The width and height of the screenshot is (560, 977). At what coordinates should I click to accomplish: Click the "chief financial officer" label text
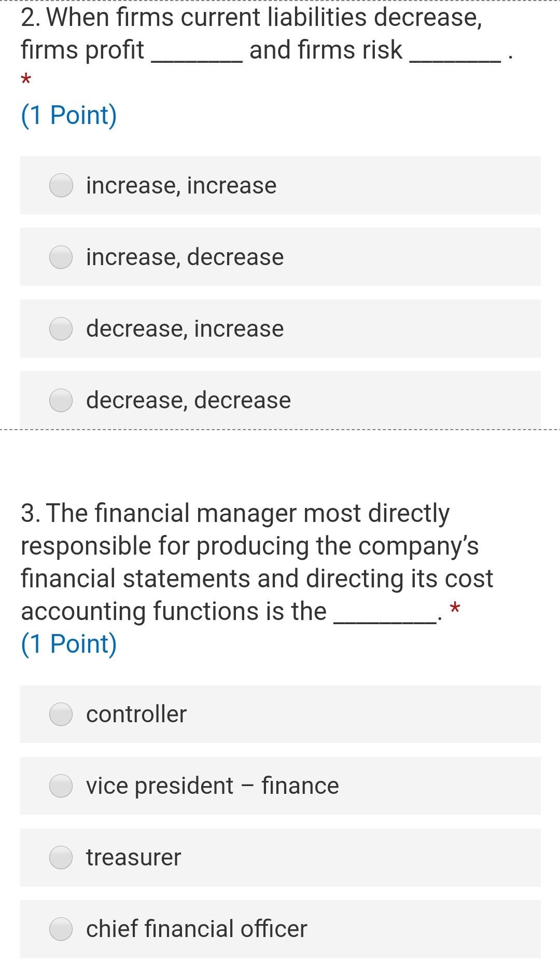(197, 929)
